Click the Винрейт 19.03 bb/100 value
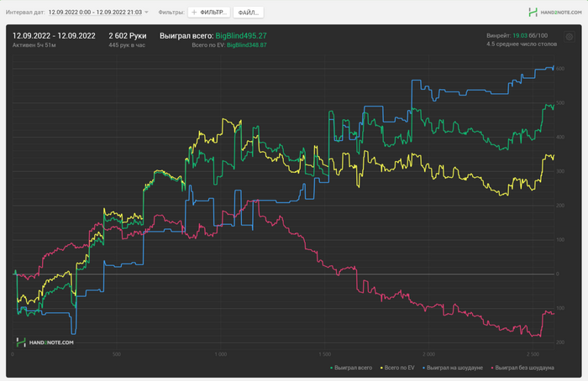Screen dimensions: 588x381 tap(517, 35)
